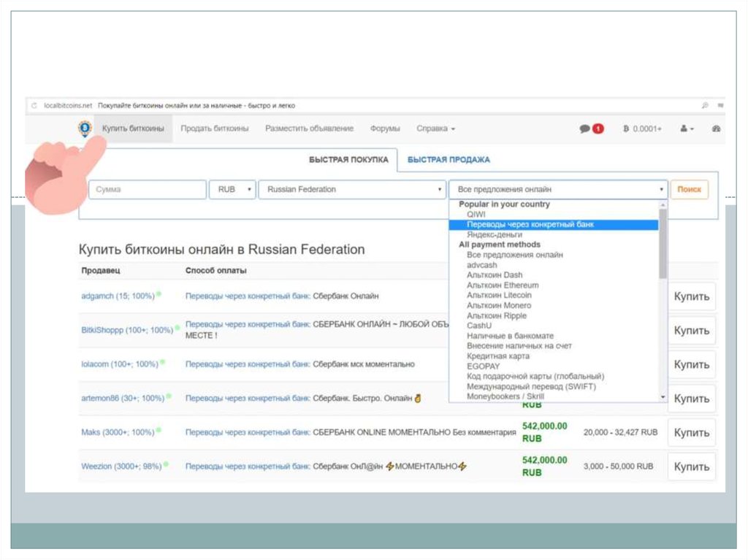Click the dashboard gauge icon in navbar

716,129
